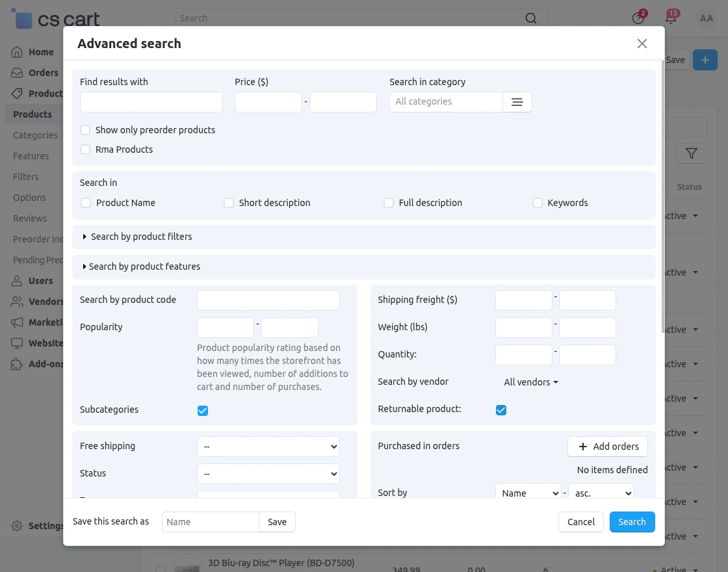The width and height of the screenshot is (728, 572).
Task: Click the category list picker icon
Action: click(517, 102)
